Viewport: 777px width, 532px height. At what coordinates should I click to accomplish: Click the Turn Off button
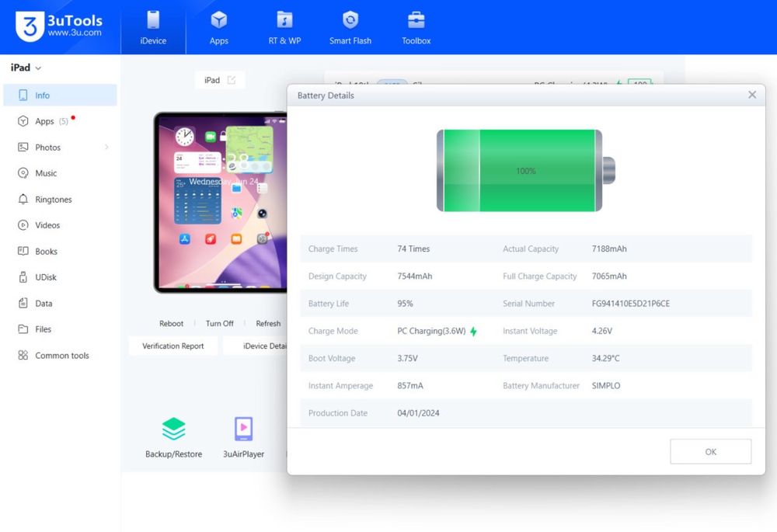(x=220, y=323)
